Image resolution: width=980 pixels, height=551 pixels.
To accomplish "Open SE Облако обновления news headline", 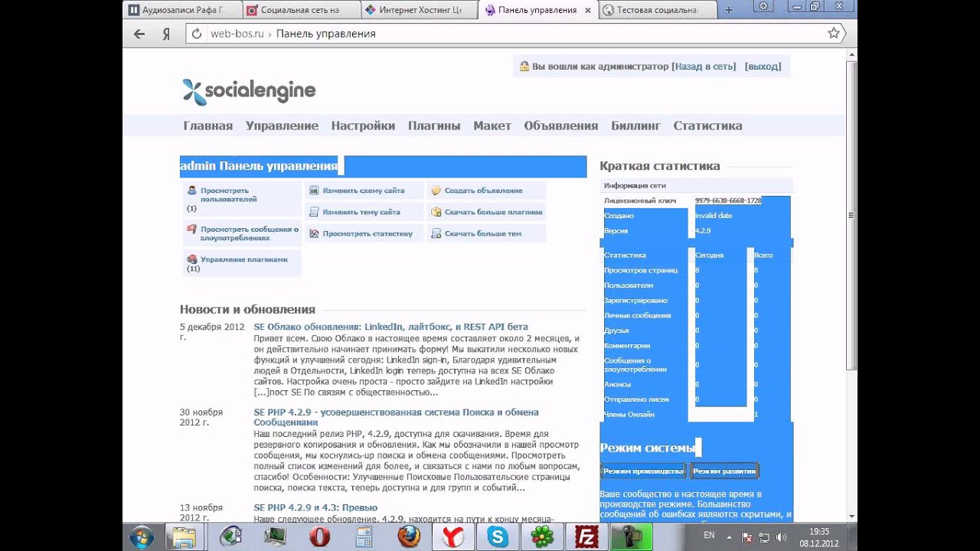I will 390,327.
